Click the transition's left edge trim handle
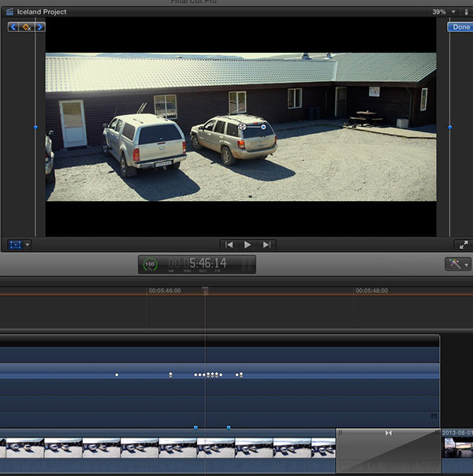The height and width of the screenshot is (476, 473). click(x=341, y=433)
